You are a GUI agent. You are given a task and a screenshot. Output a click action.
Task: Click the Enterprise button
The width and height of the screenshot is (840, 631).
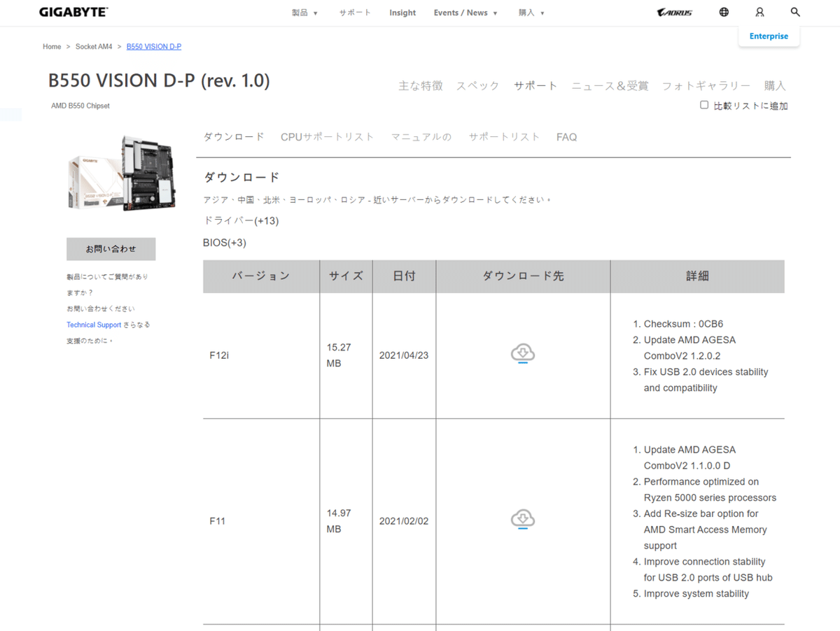769,36
